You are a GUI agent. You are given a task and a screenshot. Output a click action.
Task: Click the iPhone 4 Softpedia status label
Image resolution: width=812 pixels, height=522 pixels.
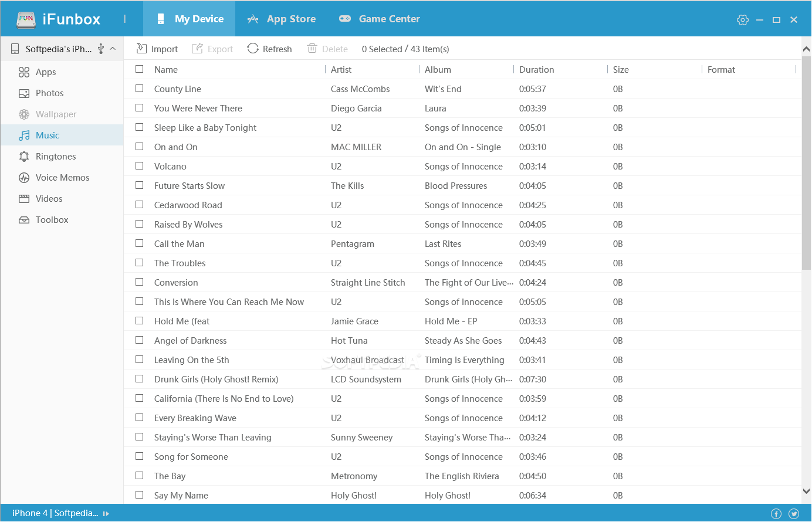(55, 513)
